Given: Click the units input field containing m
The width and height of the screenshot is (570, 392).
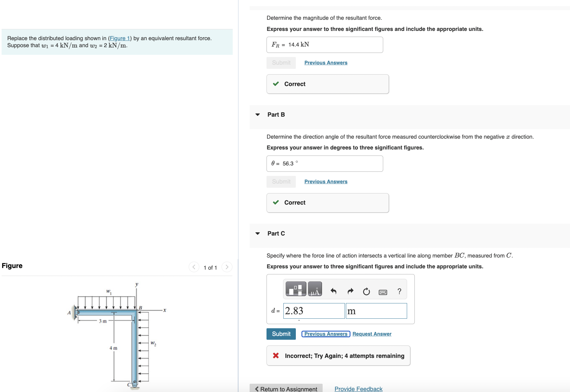Looking at the screenshot, I should click(x=376, y=311).
